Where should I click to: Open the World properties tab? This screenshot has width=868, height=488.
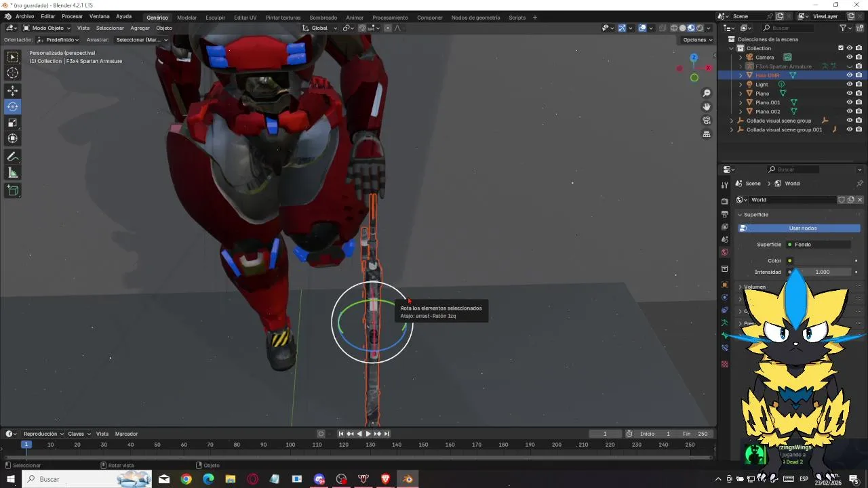point(725,252)
